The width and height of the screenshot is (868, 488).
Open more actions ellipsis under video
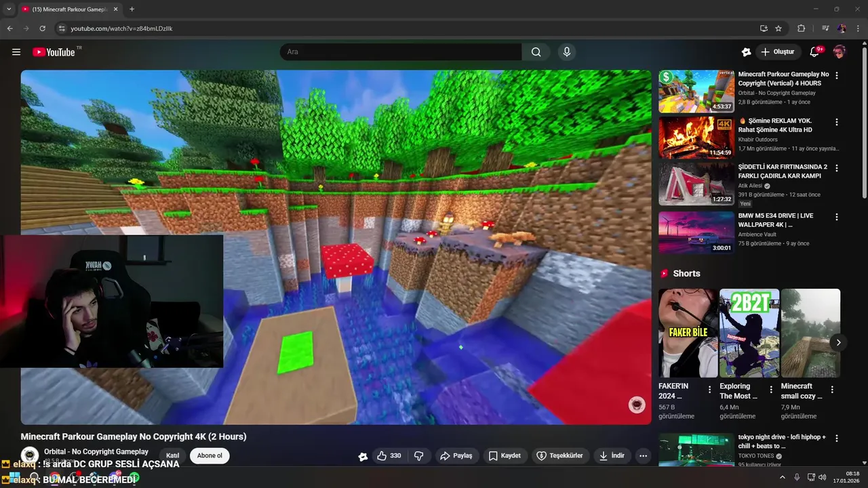coord(643,456)
